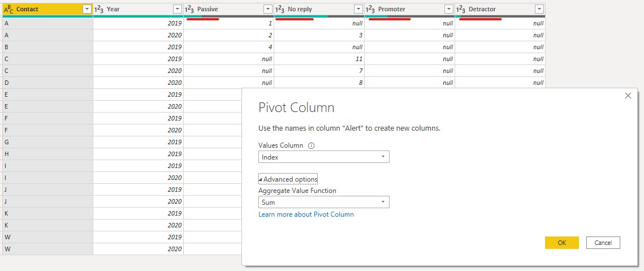Viewport: 644px width, 271px height.
Task: Click the Cancel button
Action: click(x=603, y=243)
